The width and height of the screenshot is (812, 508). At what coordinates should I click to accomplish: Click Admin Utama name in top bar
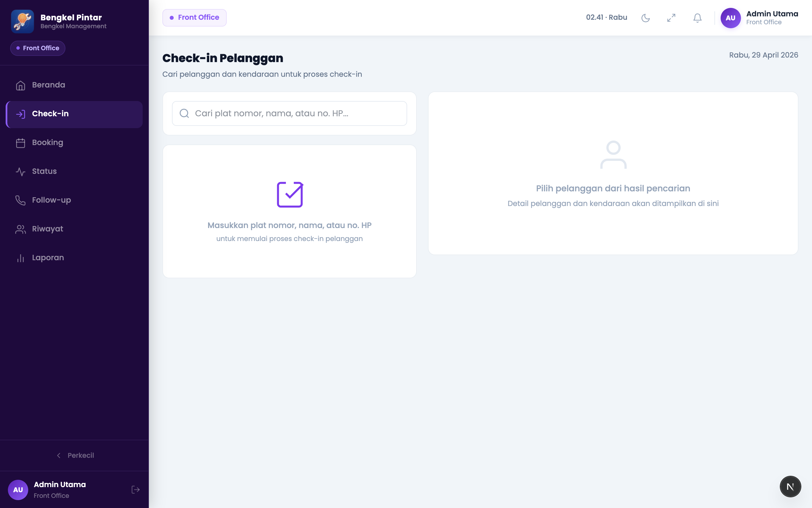click(772, 14)
